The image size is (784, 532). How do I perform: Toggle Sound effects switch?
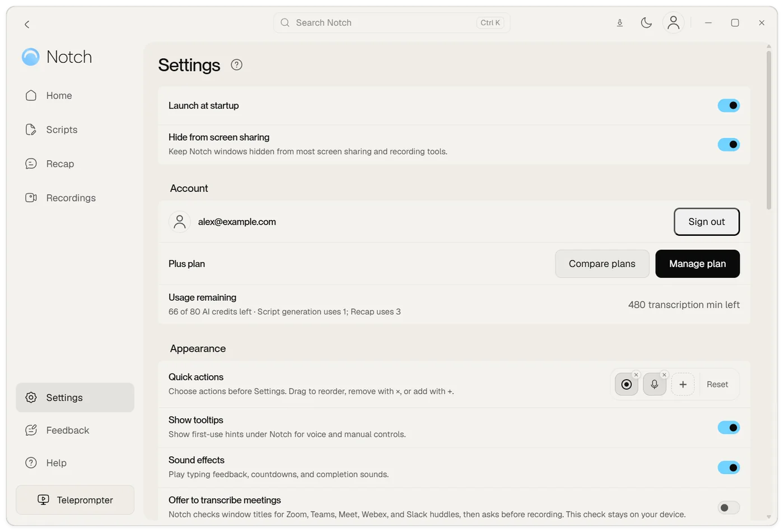[729, 467]
